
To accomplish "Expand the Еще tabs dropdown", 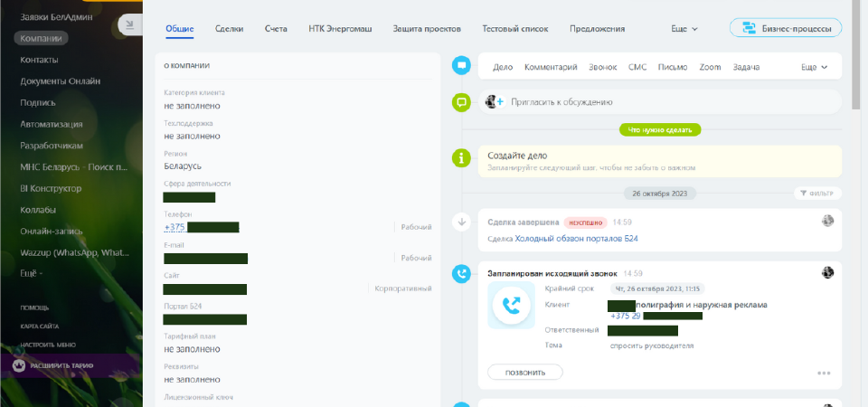I will click(x=684, y=29).
